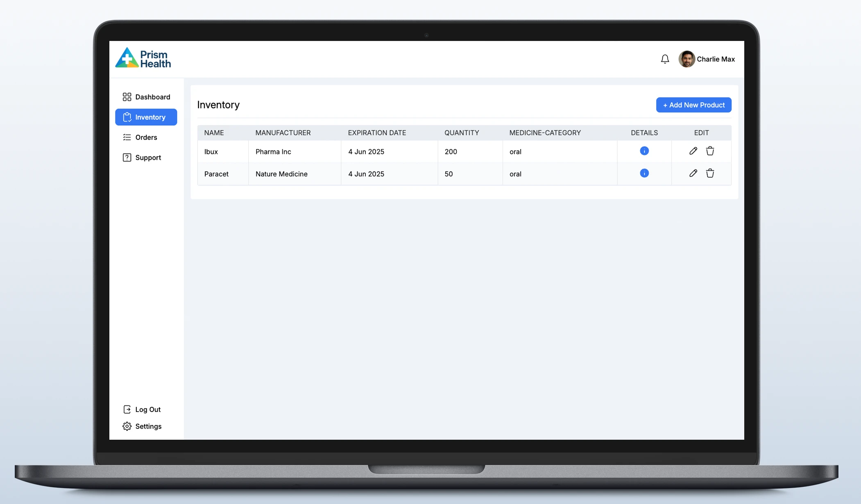Edit the Paracet row with pencil icon

[x=693, y=173]
